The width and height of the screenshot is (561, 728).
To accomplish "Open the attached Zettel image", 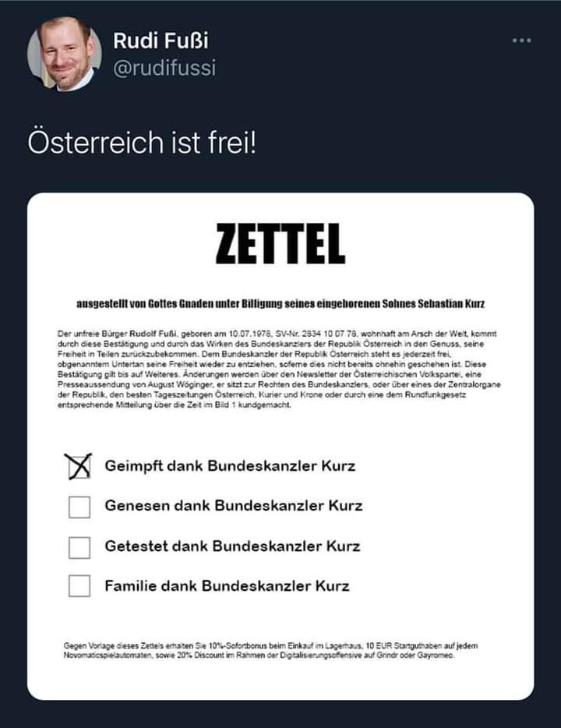I will tap(280, 446).
